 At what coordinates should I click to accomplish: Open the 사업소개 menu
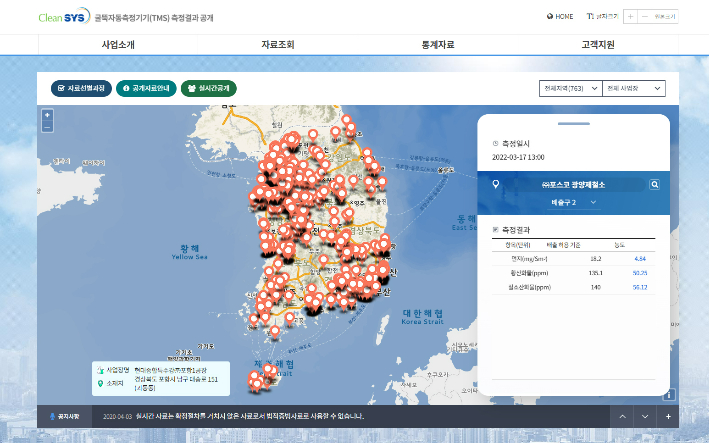coord(118,45)
